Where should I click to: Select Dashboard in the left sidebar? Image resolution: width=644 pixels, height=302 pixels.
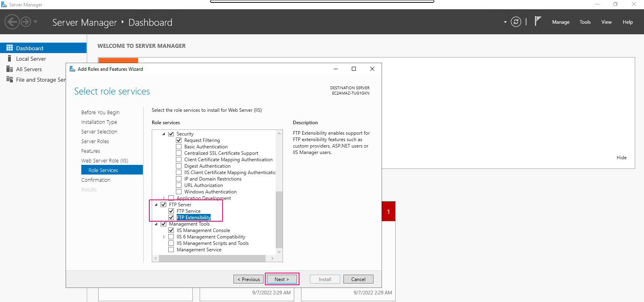click(43, 48)
